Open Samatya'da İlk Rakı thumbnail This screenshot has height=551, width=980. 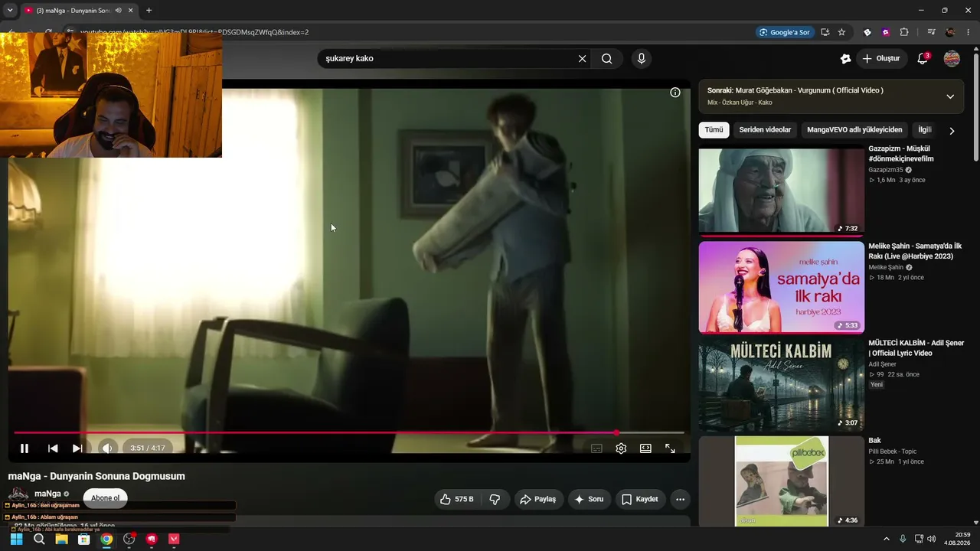click(781, 288)
